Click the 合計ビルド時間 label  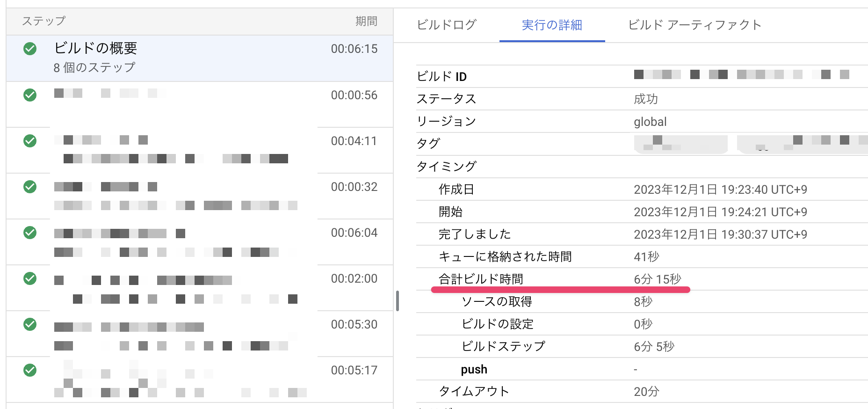481,279
